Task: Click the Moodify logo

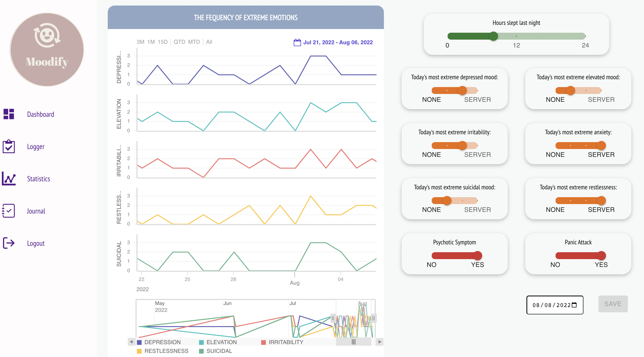Action: pos(47,50)
